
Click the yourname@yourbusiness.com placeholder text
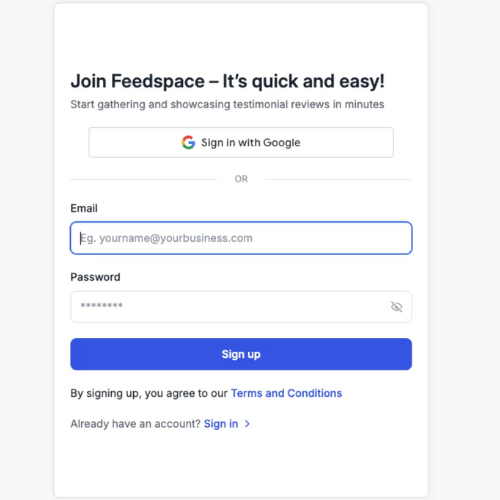click(167, 238)
